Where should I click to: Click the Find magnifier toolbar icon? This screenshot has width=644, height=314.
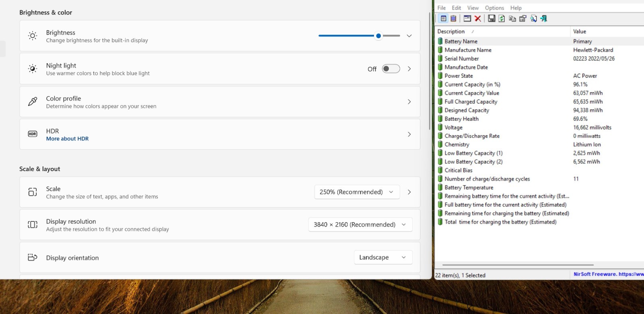pos(533,19)
